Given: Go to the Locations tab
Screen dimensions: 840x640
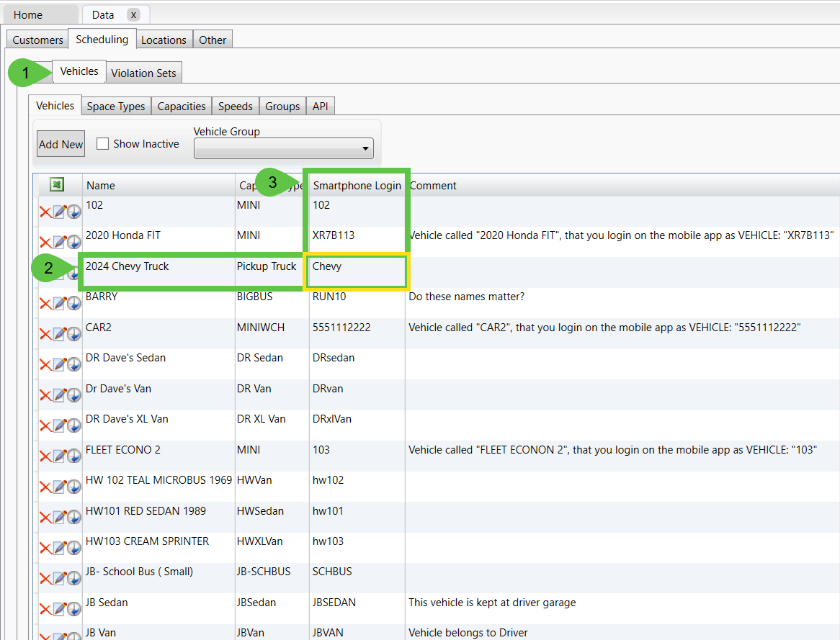Looking at the screenshot, I should (x=164, y=40).
